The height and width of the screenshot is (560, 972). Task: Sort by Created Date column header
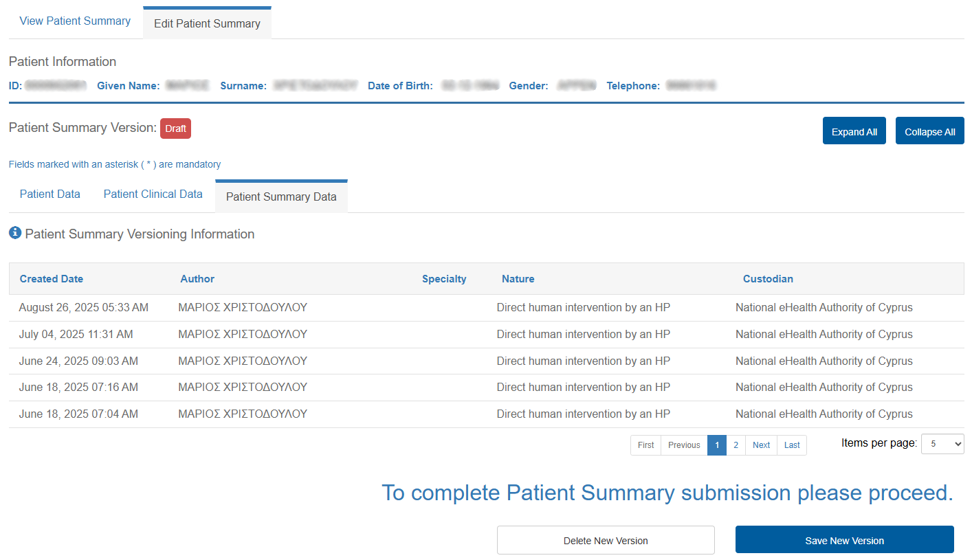[x=52, y=279]
